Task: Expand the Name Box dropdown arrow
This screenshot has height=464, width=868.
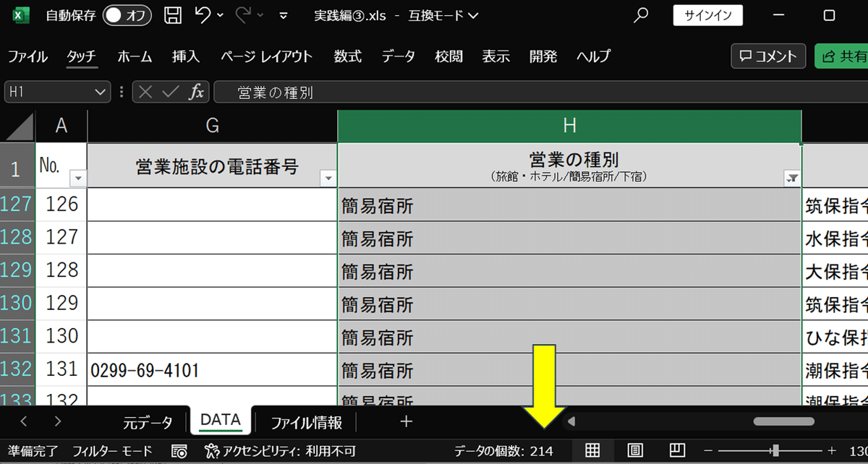Action: pyautogui.click(x=101, y=92)
